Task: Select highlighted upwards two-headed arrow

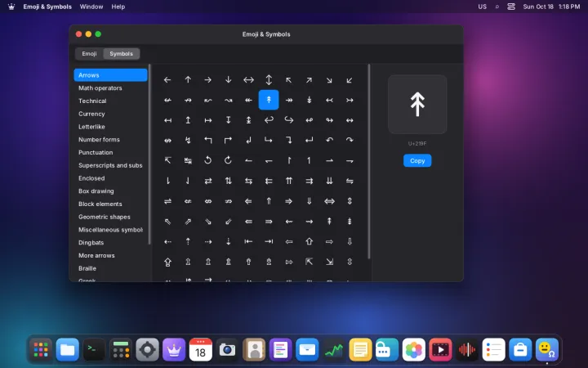Action: pos(269,100)
